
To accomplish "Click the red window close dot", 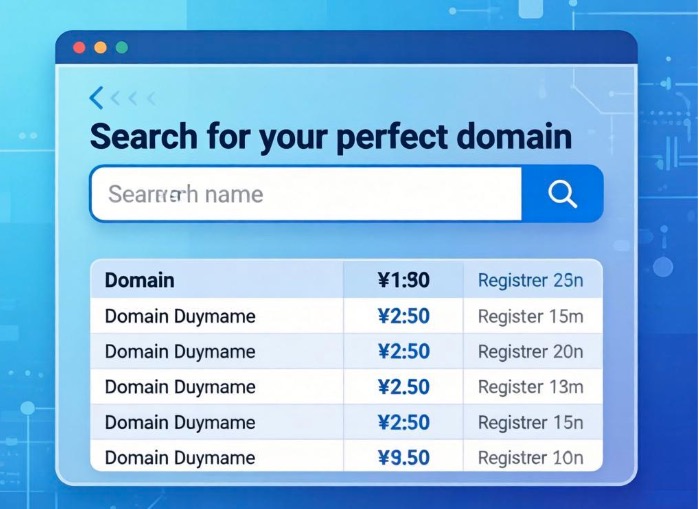I will click(78, 47).
